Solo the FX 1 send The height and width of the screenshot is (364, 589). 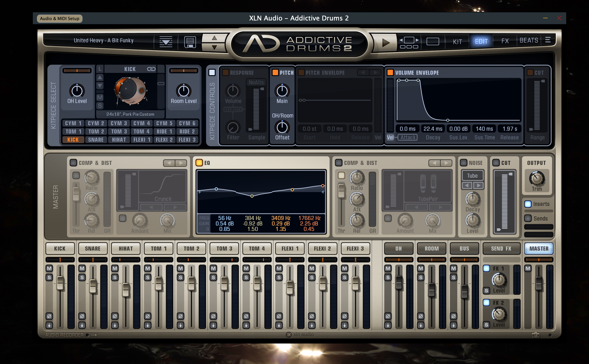486,291
